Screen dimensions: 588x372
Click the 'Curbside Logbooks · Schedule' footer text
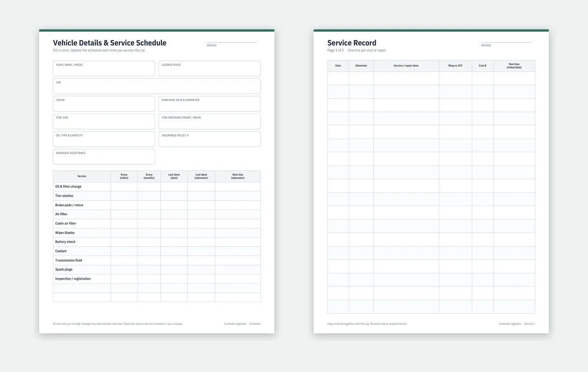click(x=242, y=324)
